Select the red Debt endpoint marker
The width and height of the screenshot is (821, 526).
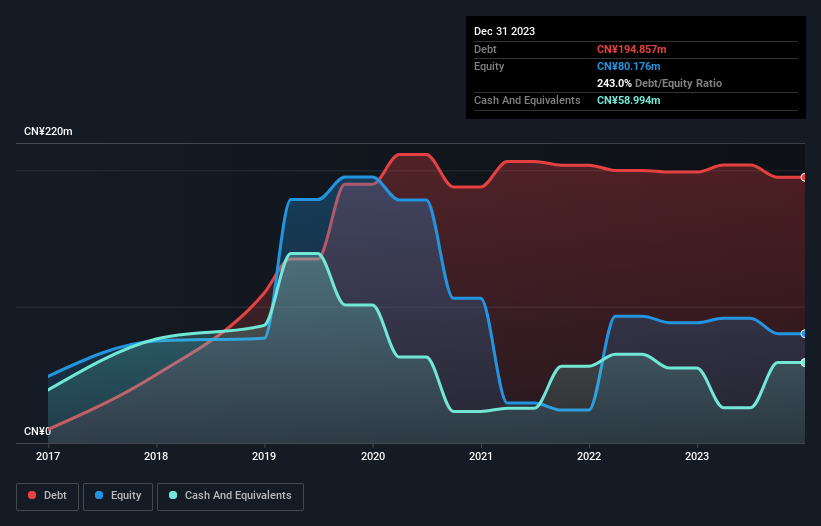(804, 177)
